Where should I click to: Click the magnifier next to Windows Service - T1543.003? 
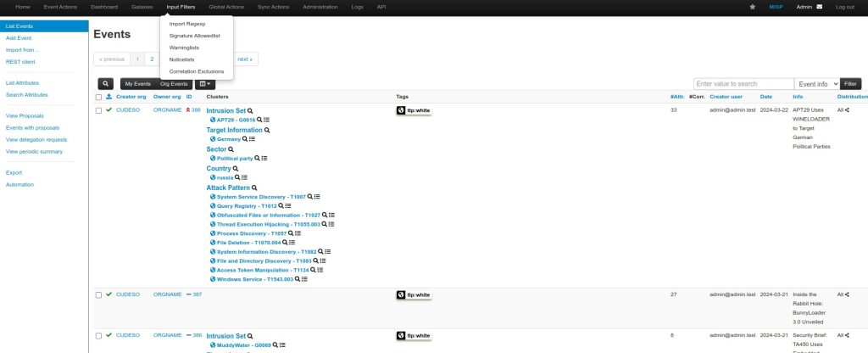(x=298, y=279)
